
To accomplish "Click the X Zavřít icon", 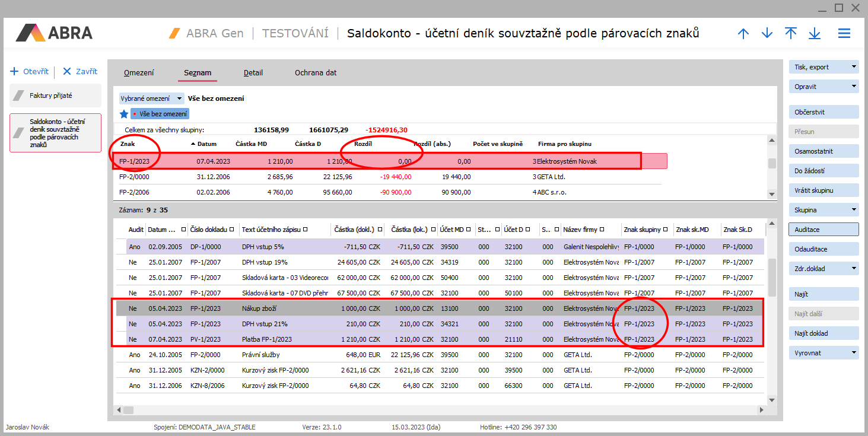I will coord(67,72).
